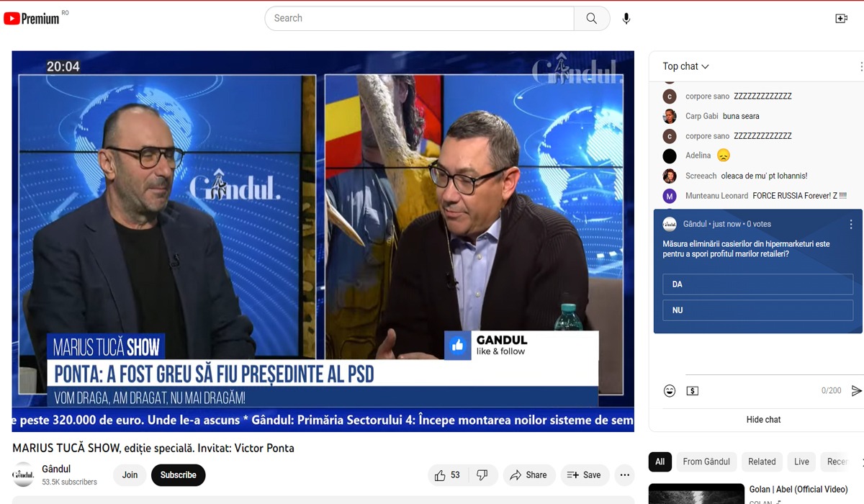Viewport: 864px width, 504px height.
Task: Share the video
Action: 528,475
